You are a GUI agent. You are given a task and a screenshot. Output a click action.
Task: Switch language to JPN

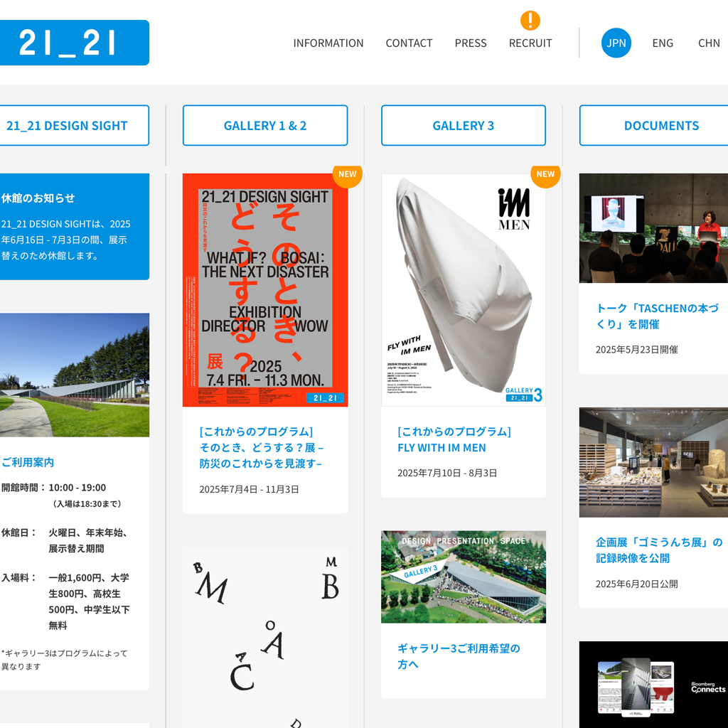coord(616,43)
